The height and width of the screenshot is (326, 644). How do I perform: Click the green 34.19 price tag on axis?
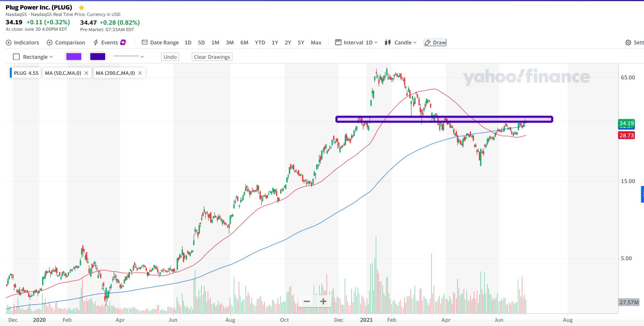click(x=627, y=123)
